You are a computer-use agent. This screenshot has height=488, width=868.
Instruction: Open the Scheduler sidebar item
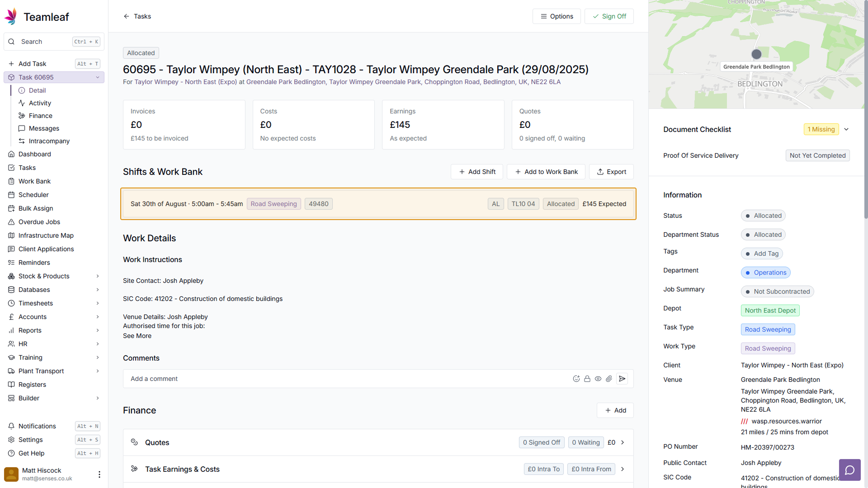(54, 195)
